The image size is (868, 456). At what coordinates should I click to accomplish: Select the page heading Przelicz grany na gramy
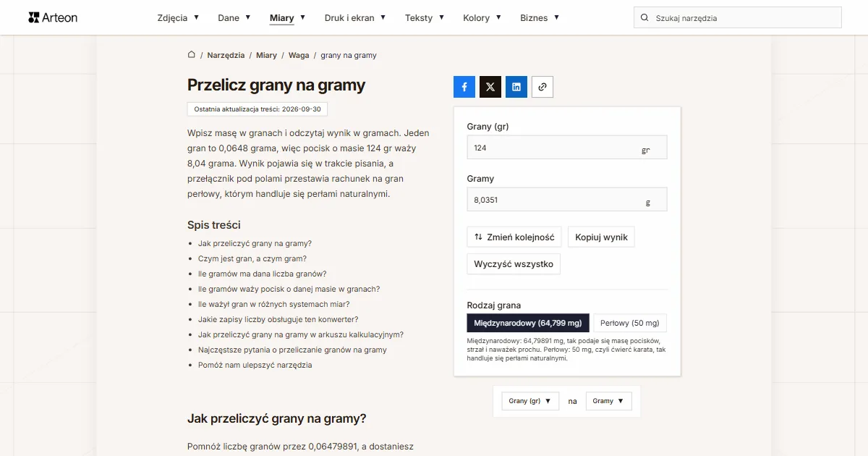[276, 85]
